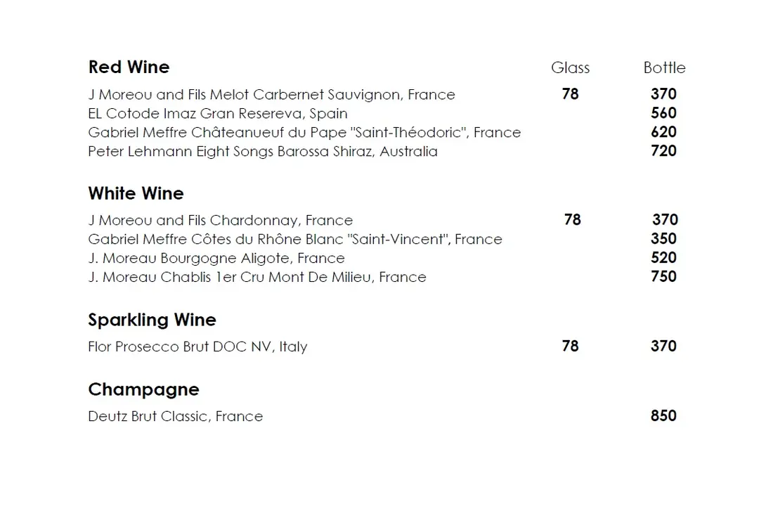Click J. Moreau Bourgogne Aligote entry
The height and width of the screenshot is (532, 759).
216,258
